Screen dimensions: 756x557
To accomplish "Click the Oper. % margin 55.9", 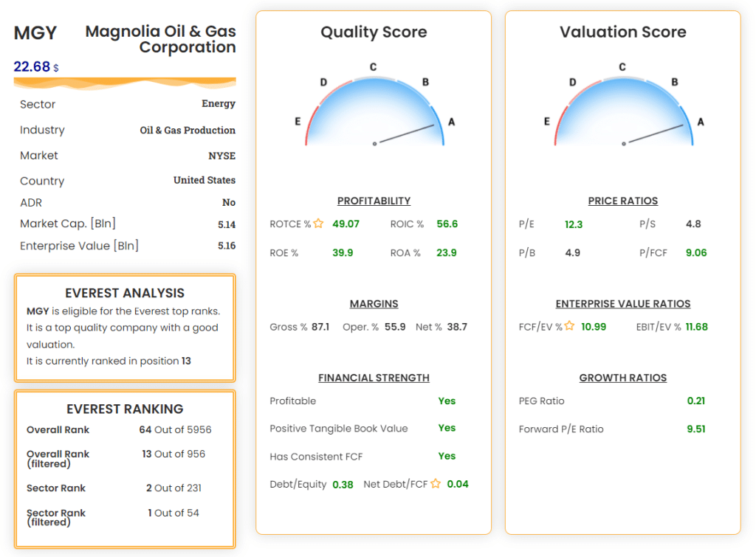I will click(395, 327).
